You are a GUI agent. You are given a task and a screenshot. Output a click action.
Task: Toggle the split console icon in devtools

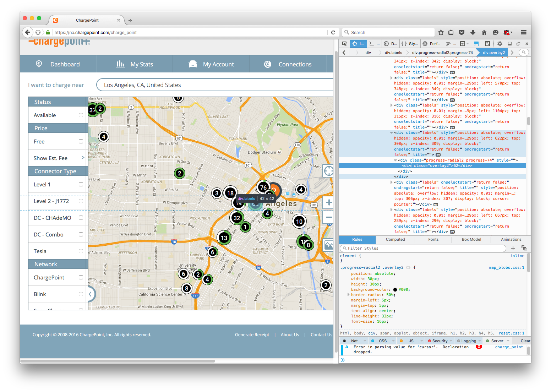(476, 44)
